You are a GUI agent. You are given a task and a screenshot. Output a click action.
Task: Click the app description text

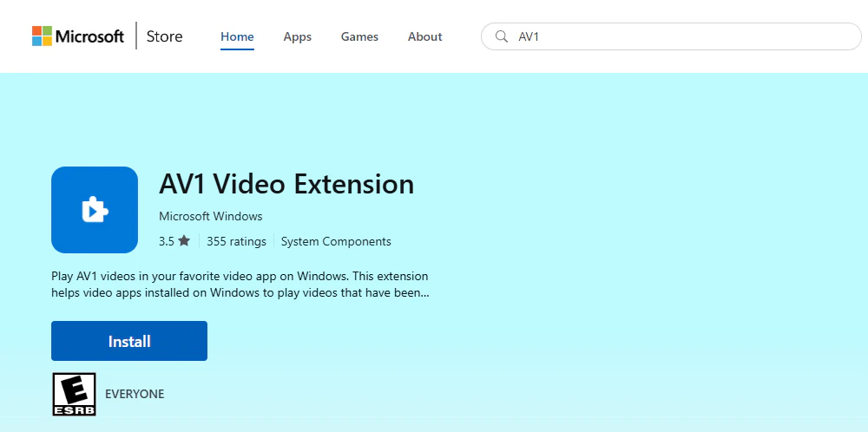point(240,284)
